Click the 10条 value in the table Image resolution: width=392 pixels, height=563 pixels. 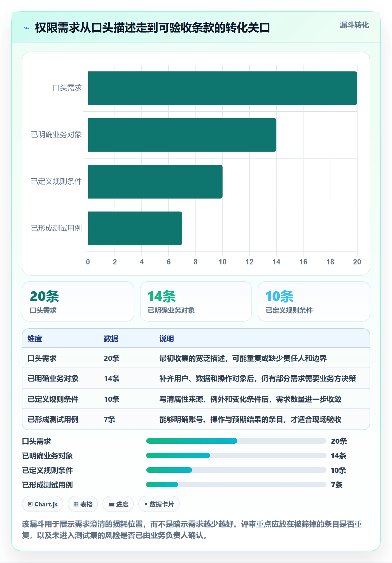(x=112, y=399)
